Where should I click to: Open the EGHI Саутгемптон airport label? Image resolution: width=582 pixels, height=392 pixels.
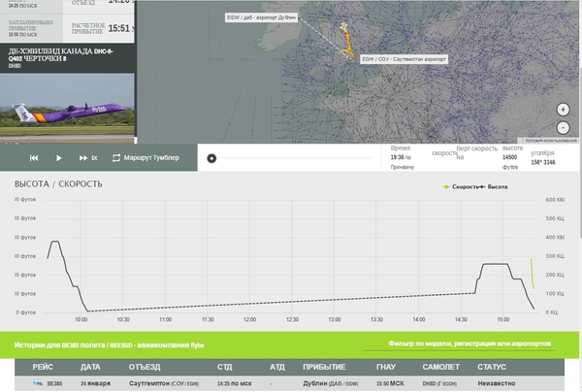403,57
